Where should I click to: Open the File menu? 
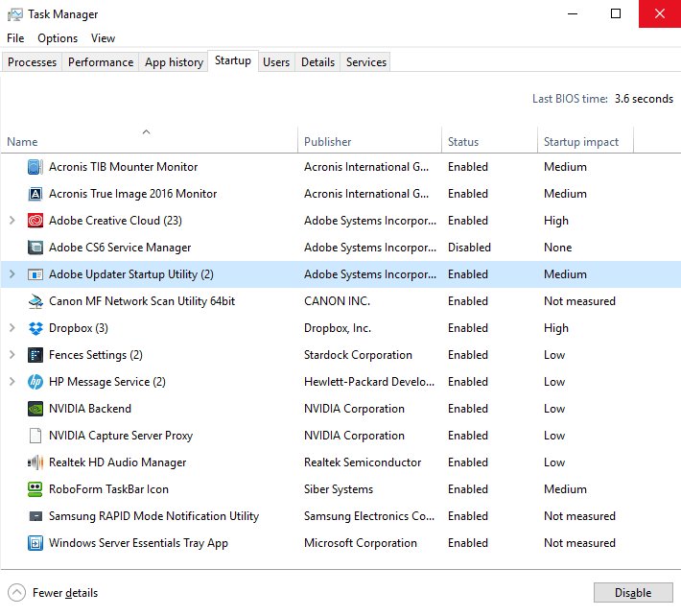15,38
